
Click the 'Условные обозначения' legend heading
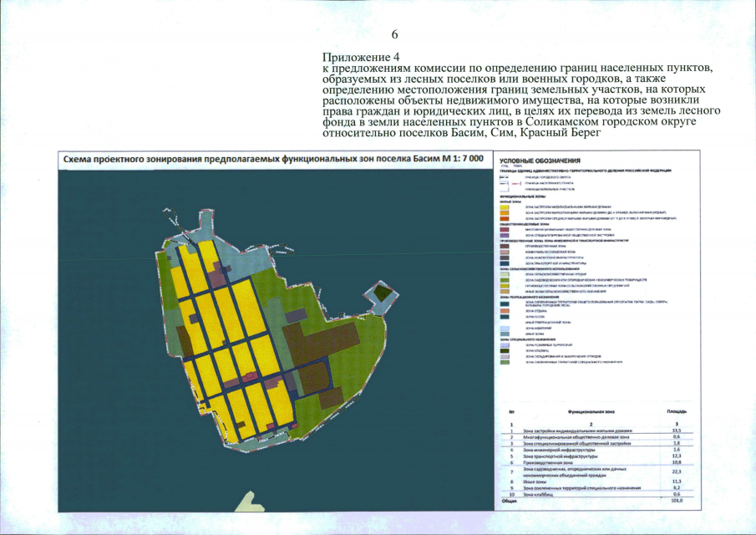click(540, 160)
